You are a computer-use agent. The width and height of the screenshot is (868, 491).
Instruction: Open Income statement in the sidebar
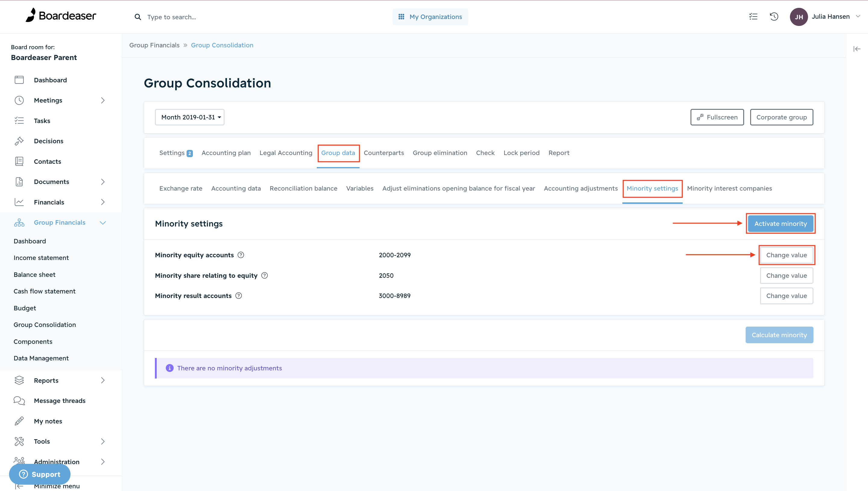tap(41, 258)
